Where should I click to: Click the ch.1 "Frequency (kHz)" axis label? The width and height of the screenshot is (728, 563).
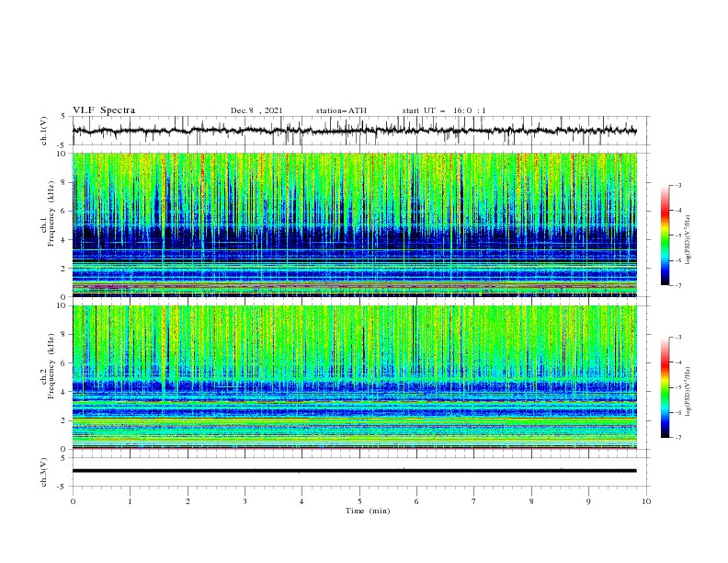coord(51,213)
